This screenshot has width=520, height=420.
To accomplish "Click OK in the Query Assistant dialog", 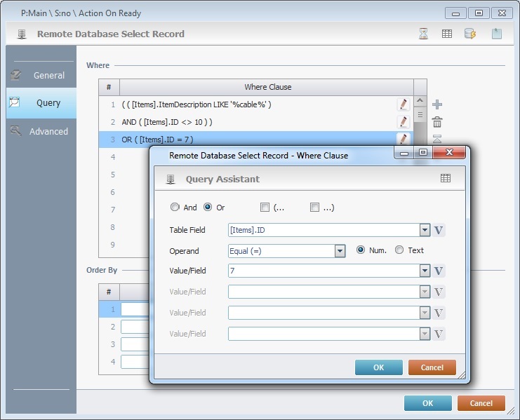I will [x=378, y=367].
